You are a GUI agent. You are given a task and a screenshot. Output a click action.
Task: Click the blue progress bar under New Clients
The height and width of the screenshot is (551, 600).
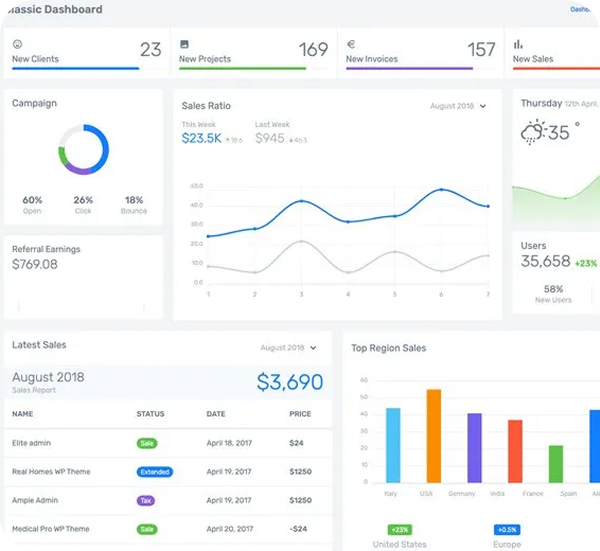coord(75,69)
